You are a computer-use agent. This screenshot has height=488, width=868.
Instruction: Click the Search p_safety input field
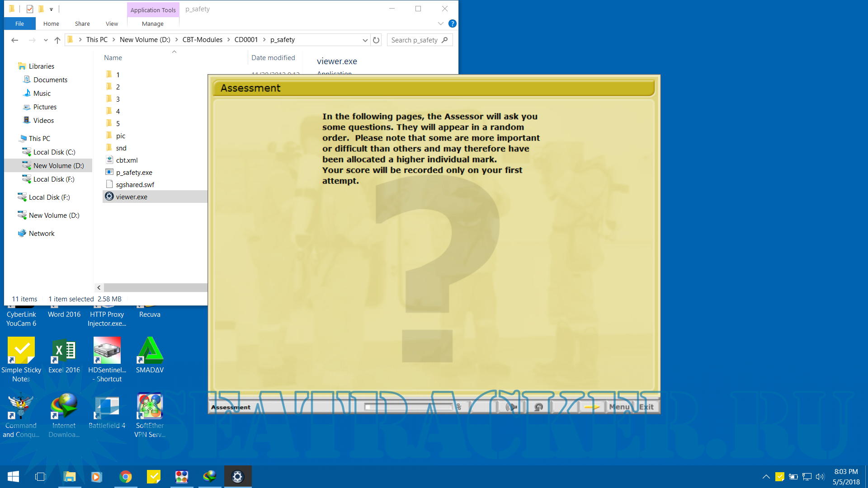coord(414,40)
